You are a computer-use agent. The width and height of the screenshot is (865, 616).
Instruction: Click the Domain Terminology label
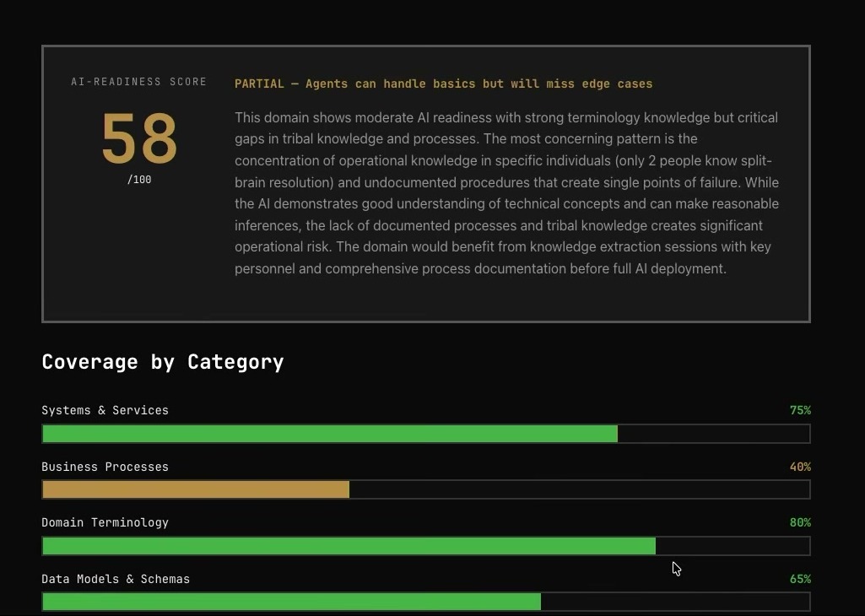(105, 522)
